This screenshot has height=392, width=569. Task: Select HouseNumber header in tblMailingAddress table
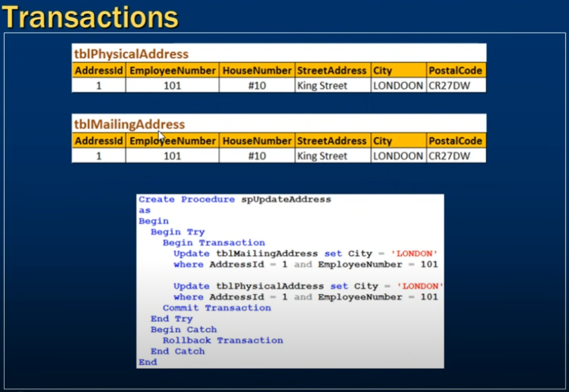pos(257,141)
